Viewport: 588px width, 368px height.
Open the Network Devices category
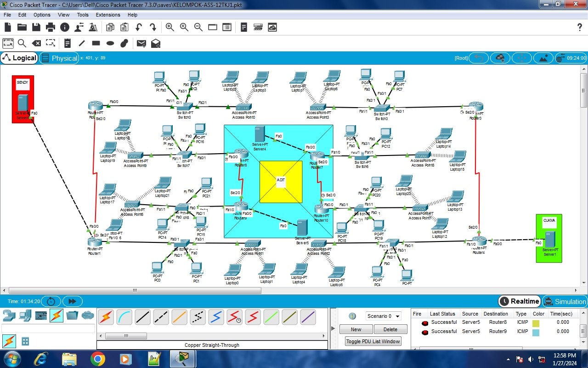click(9, 316)
